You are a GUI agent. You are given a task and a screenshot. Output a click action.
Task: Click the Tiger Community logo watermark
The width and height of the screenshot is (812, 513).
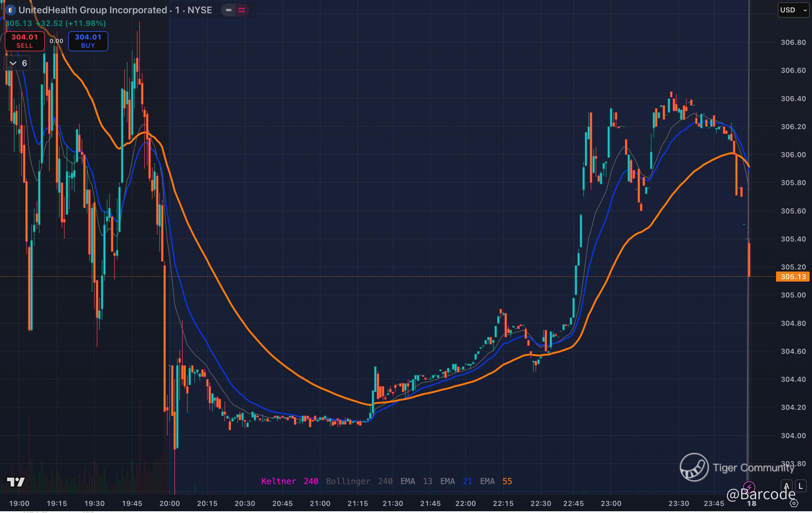[x=694, y=467]
